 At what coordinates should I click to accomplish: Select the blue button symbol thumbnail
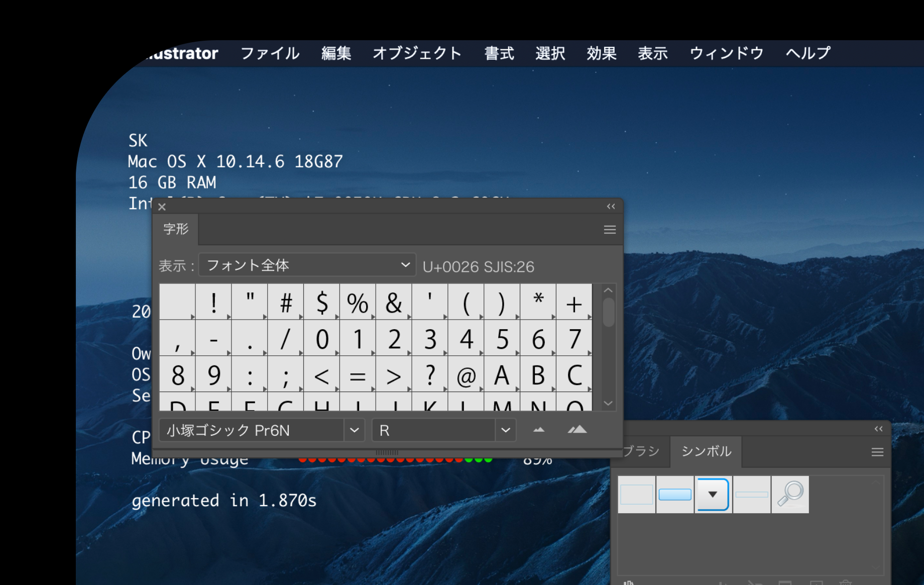[x=674, y=495]
